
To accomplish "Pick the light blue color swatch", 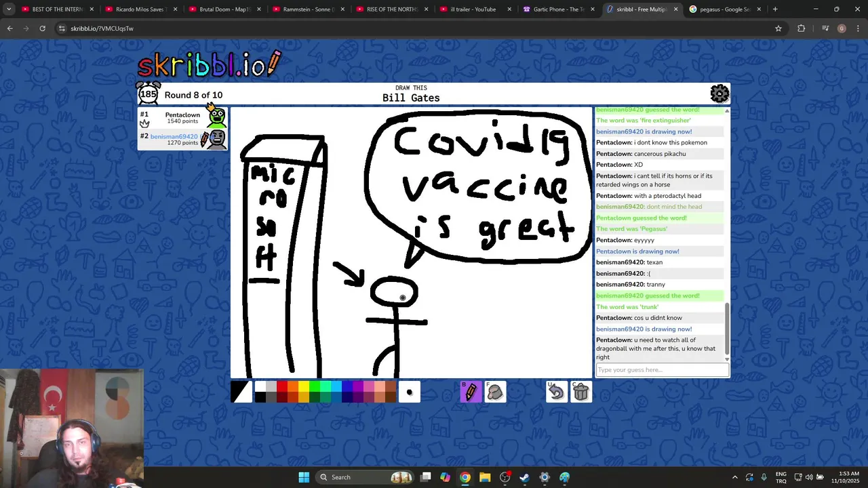I will 336,386.
